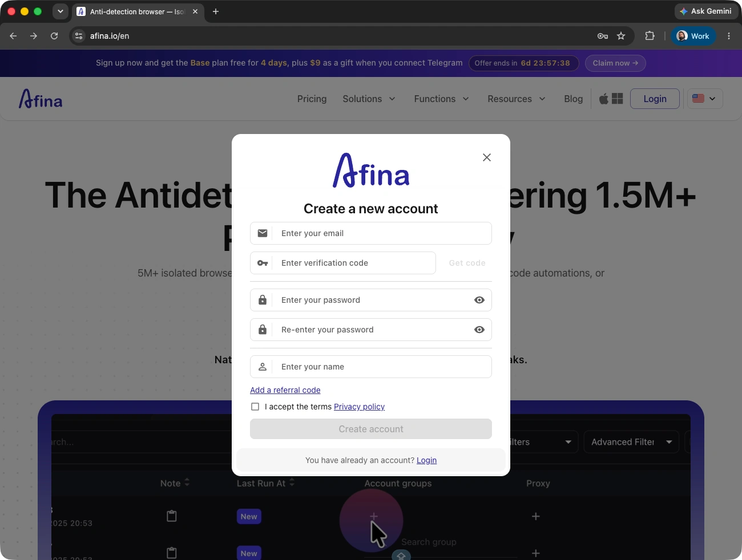Focus the Enter verification code field
Viewport: 742px width, 560px height.
pyautogui.click(x=343, y=263)
